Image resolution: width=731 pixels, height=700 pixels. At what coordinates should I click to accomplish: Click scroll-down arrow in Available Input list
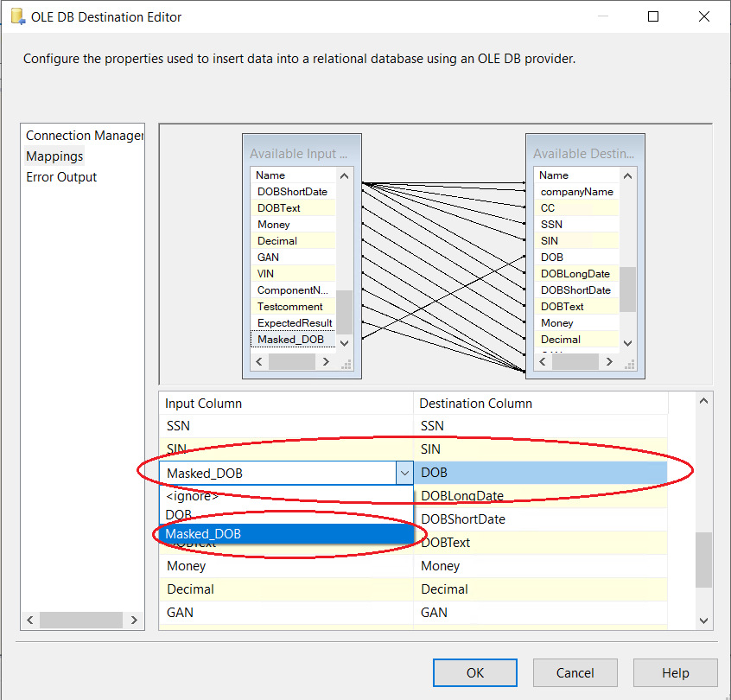click(x=345, y=343)
